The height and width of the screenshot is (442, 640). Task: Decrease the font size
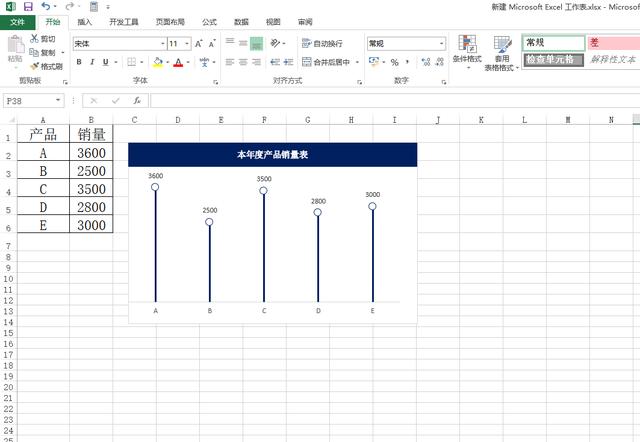[x=212, y=43]
